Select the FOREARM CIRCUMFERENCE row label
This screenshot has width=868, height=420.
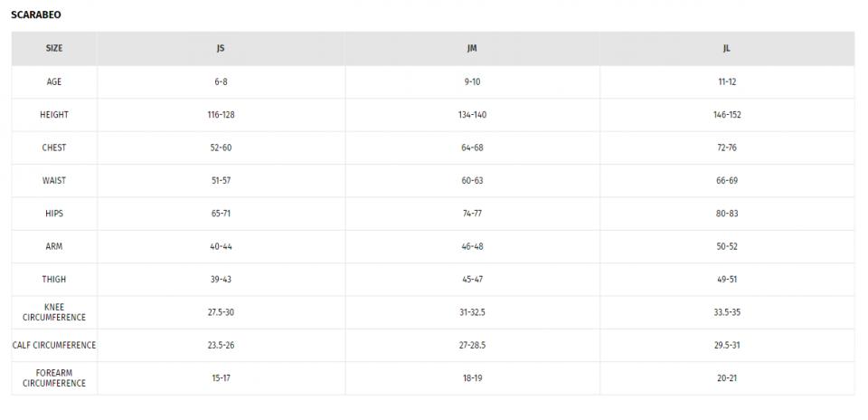coord(54,377)
